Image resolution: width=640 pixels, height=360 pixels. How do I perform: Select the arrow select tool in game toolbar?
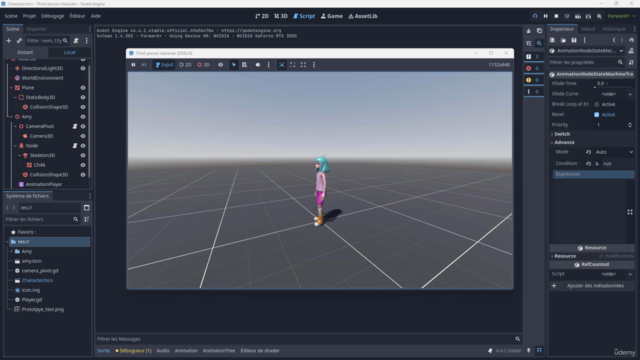(x=233, y=64)
